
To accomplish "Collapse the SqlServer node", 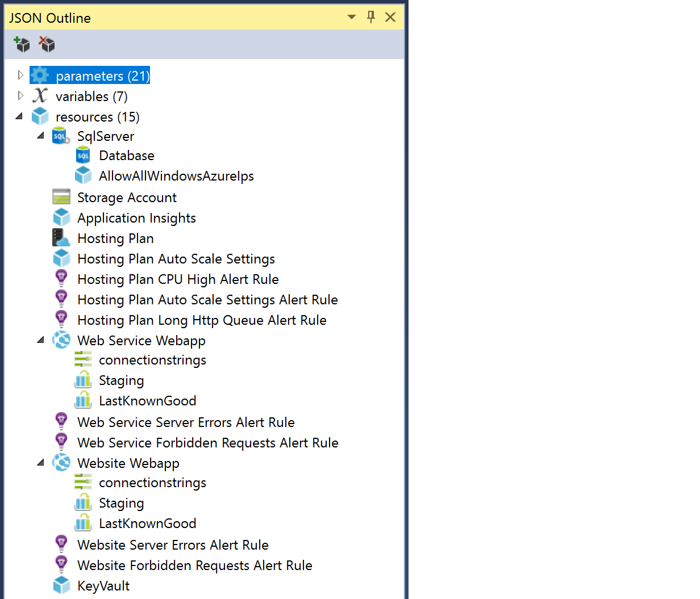I will (x=40, y=136).
